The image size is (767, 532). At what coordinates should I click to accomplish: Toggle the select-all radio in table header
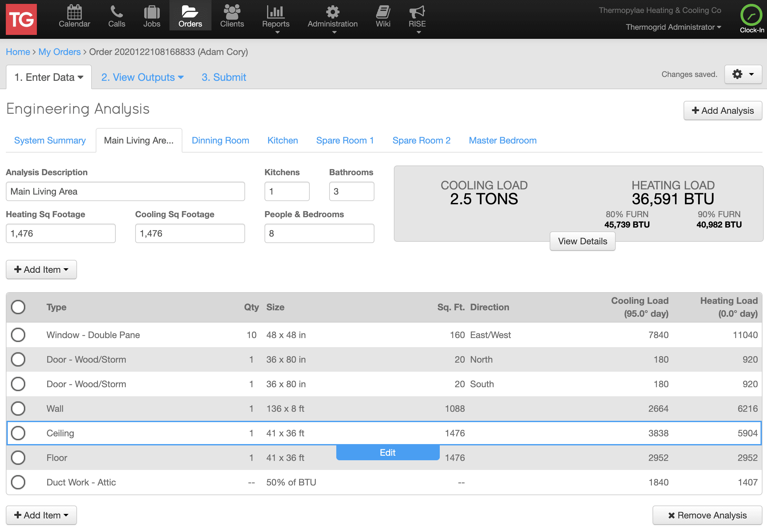coord(18,307)
